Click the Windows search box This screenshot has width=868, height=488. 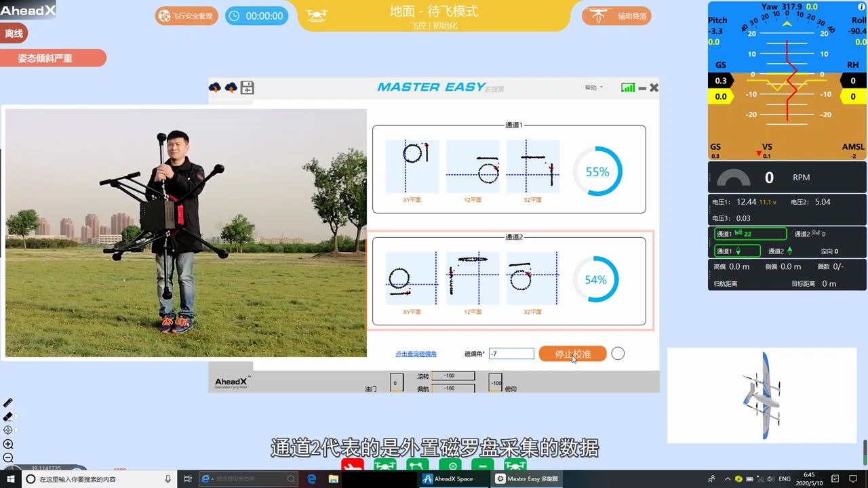(98, 479)
